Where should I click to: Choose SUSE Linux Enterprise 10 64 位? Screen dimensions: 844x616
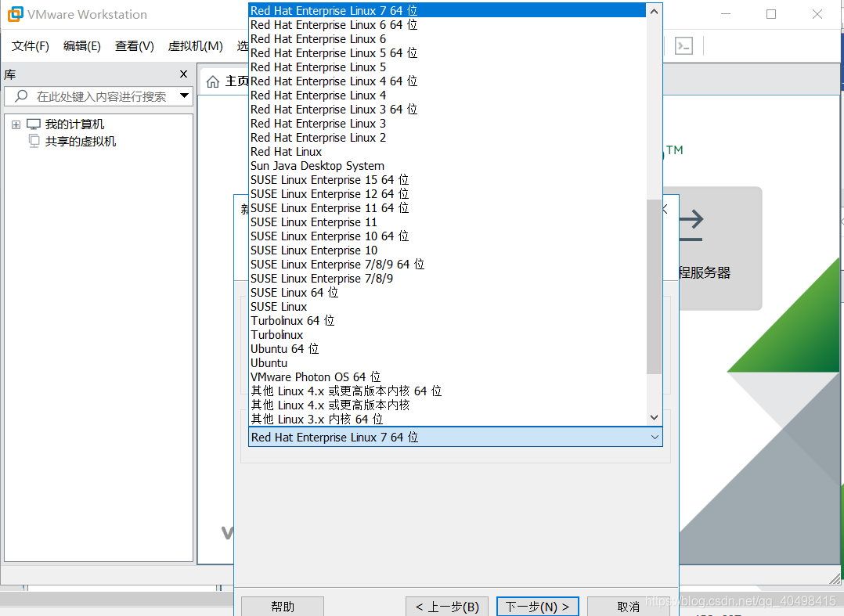(x=447, y=236)
